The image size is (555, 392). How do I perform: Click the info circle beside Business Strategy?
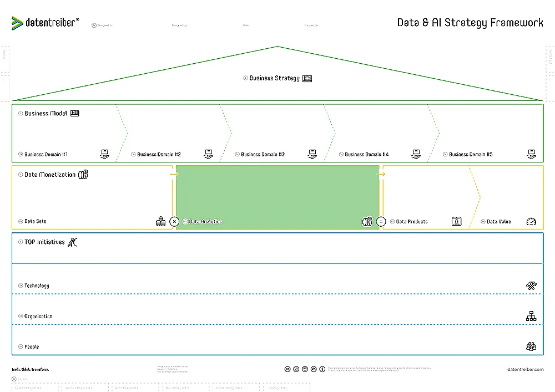245,78
